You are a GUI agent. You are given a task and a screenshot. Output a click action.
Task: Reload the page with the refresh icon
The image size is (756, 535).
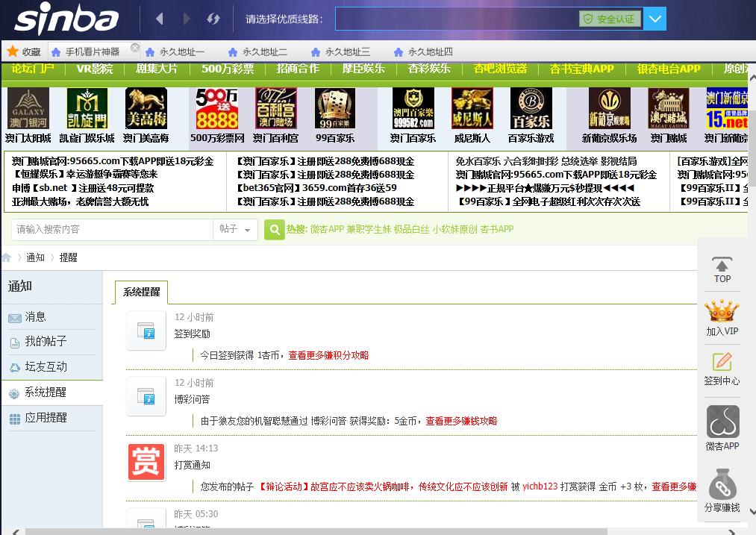(x=213, y=19)
